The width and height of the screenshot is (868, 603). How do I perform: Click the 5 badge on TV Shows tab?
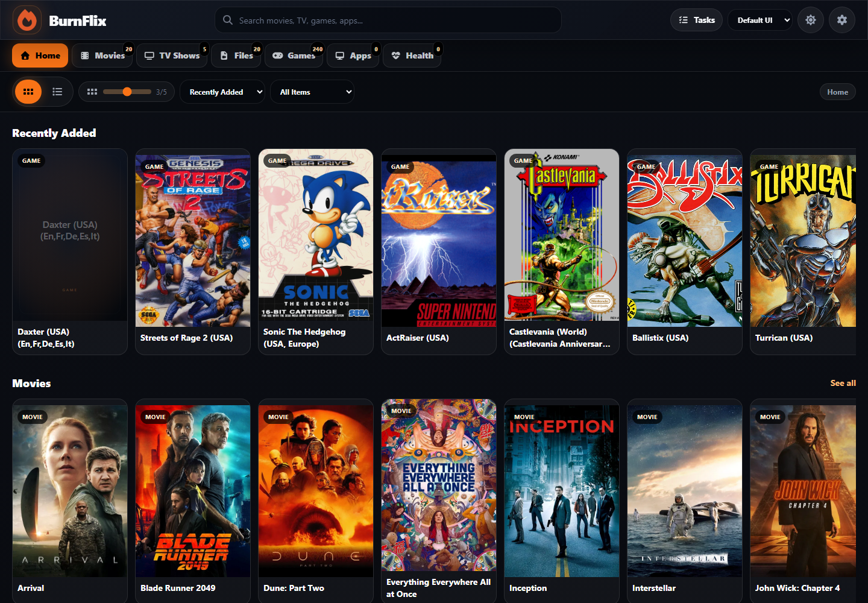pos(204,49)
